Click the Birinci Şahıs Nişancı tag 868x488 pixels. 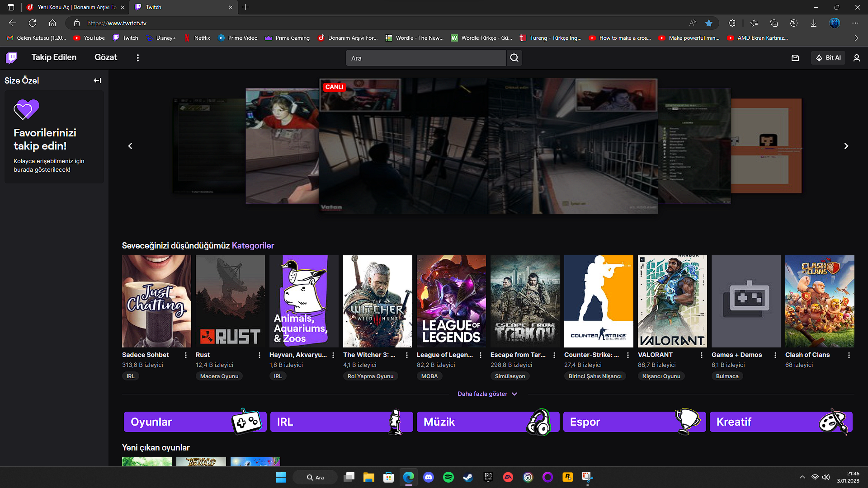pos(595,376)
